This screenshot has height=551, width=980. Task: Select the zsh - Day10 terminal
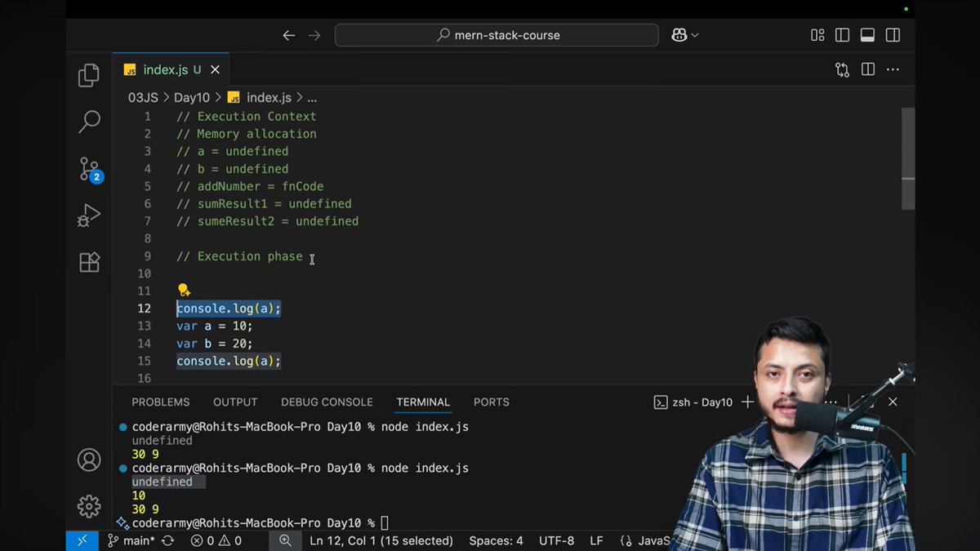[693, 402]
